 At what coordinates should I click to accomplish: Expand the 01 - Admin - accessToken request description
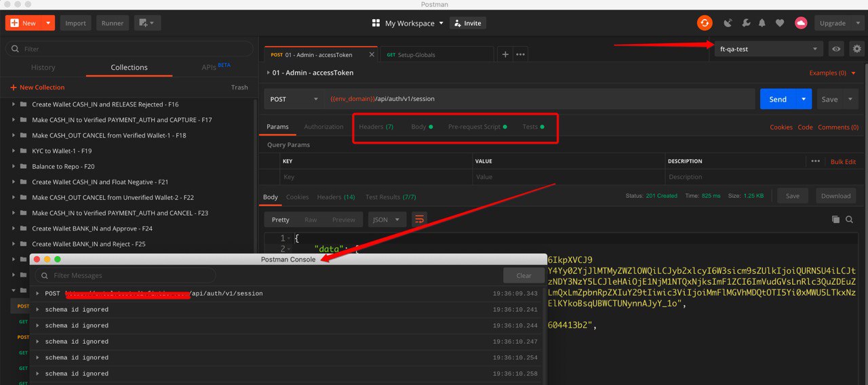click(x=268, y=73)
